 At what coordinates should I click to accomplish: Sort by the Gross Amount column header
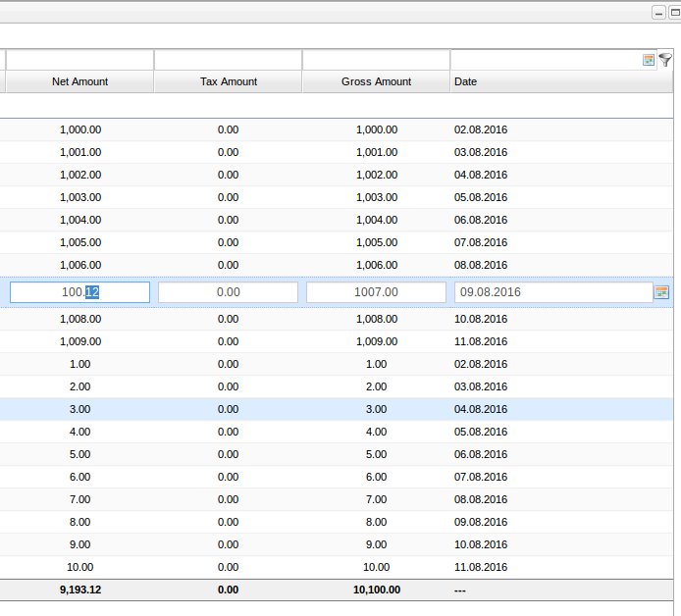(x=376, y=81)
